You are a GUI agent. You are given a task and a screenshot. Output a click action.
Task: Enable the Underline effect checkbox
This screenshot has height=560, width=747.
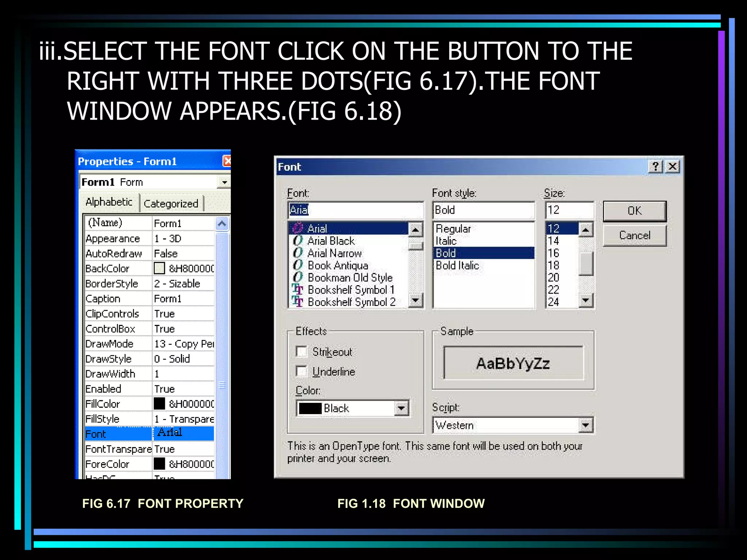point(301,372)
